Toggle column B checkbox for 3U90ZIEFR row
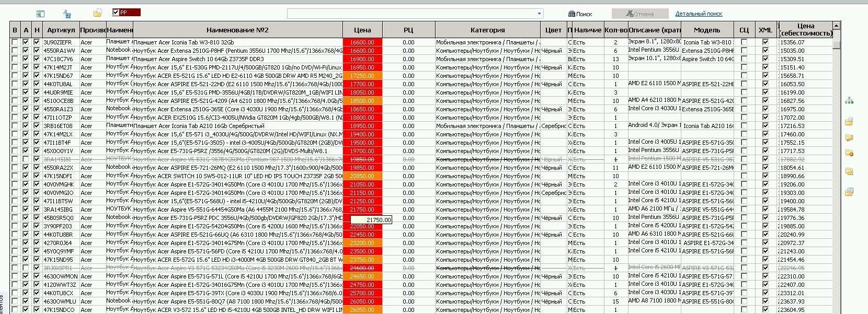This screenshot has width=868, height=314. tap(15, 42)
